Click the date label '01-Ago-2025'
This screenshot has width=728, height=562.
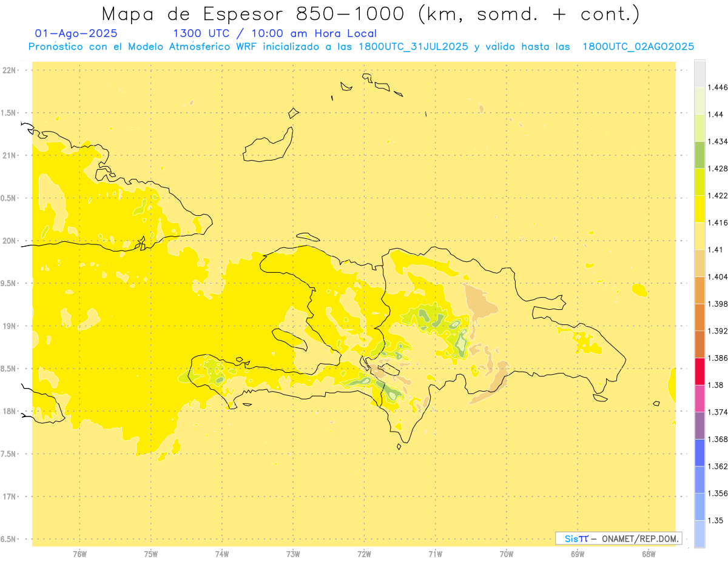point(76,33)
